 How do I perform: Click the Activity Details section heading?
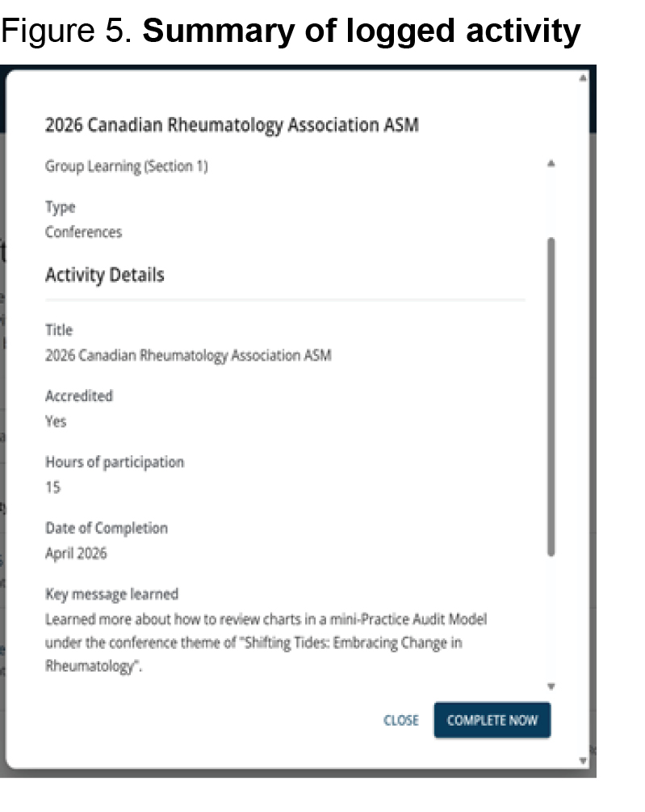click(105, 274)
